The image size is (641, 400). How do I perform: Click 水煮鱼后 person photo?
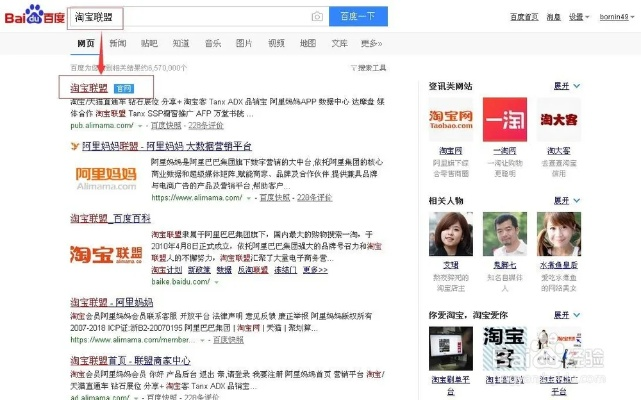pyautogui.click(x=559, y=234)
